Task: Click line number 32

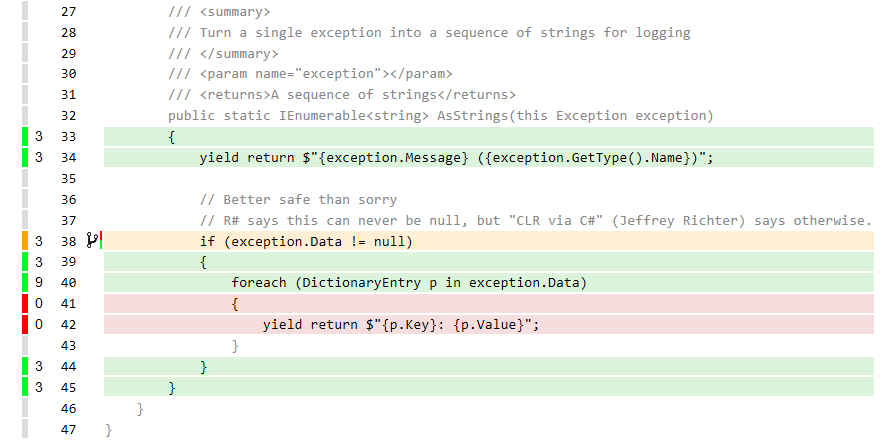Action: (x=68, y=116)
